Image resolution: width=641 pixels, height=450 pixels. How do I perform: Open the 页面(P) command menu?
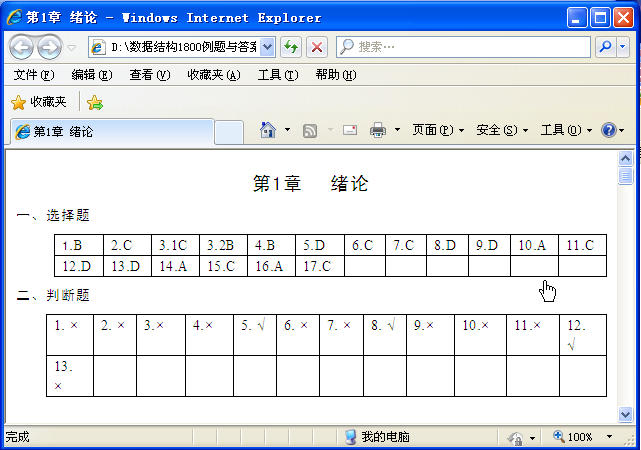tap(438, 130)
